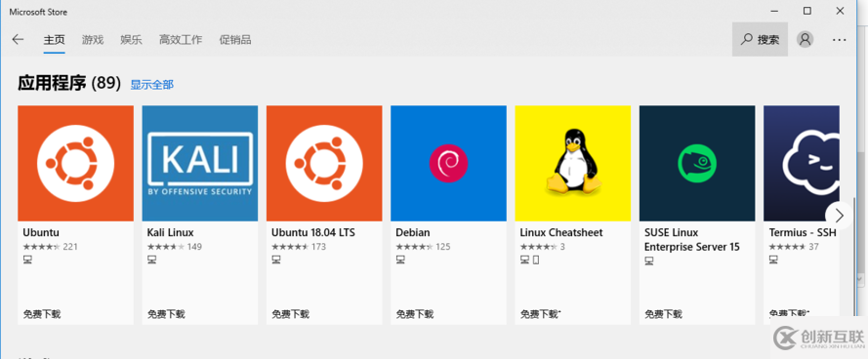Advance the app carousel with right chevron

839,216
